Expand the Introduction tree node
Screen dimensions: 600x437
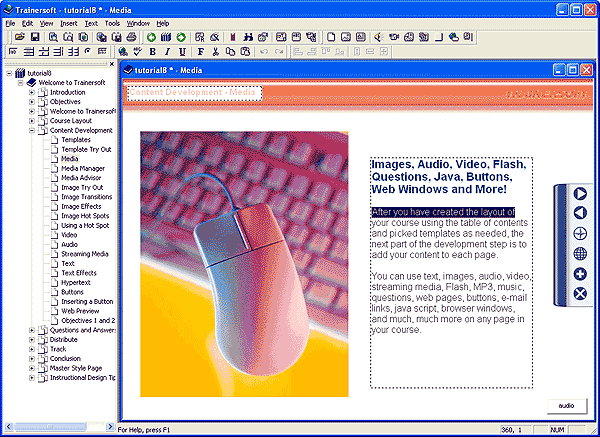(x=32, y=92)
